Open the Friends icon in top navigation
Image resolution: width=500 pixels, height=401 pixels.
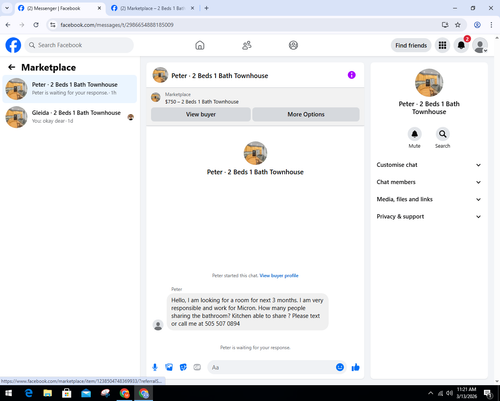247,45
